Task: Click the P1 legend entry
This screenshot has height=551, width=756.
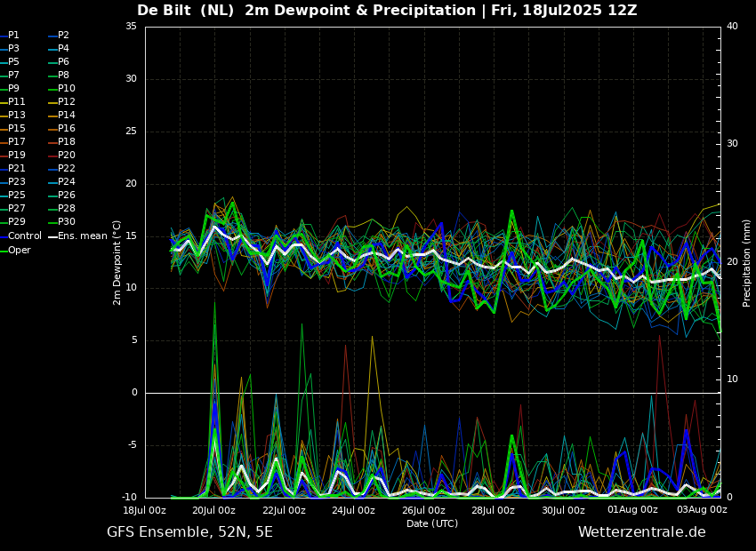Action: (x=10, y=36)
